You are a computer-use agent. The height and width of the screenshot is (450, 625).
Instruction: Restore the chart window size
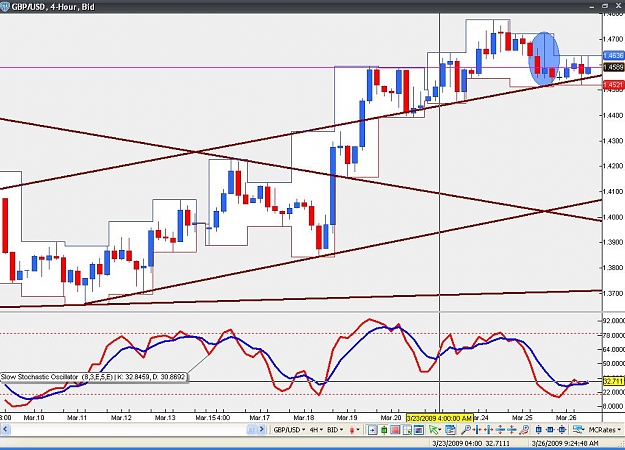pyautogui.click(x=605, y=6)
